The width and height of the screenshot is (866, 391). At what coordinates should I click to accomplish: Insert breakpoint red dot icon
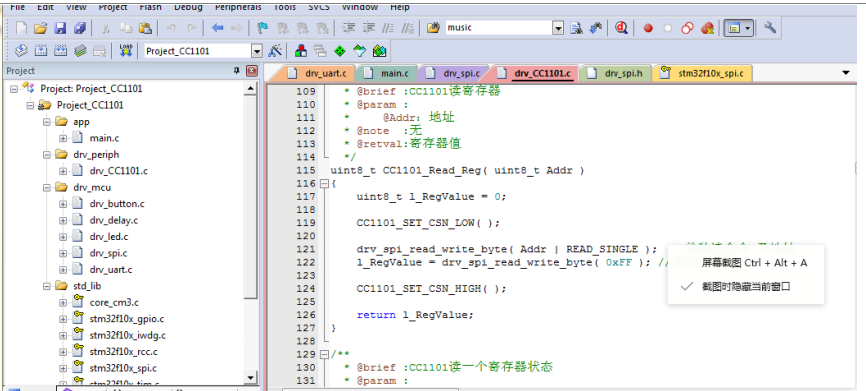[648, 28]
